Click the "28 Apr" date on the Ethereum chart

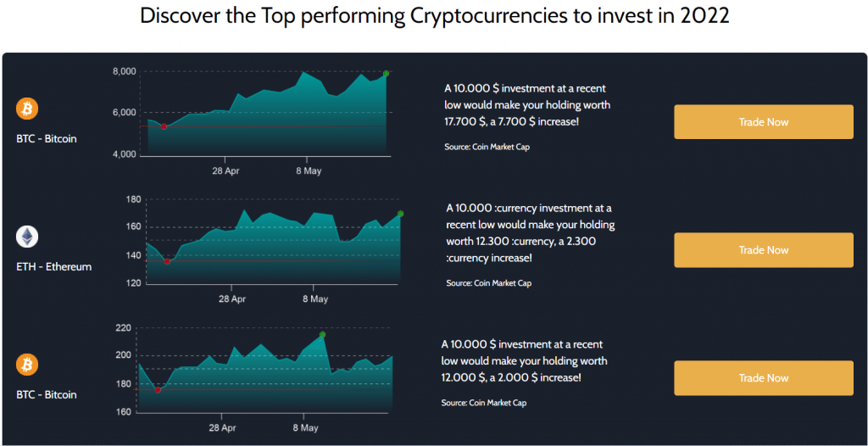pyautogui.click(x=232, y=299)
